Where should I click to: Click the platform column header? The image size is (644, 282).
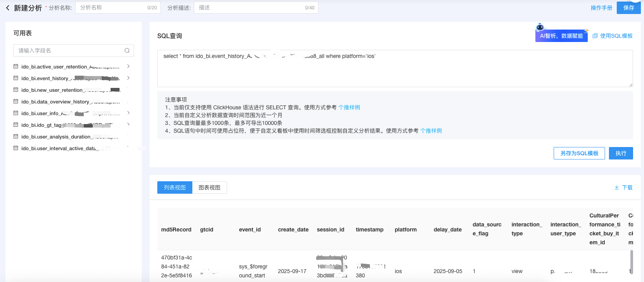(x=406, y=229)
